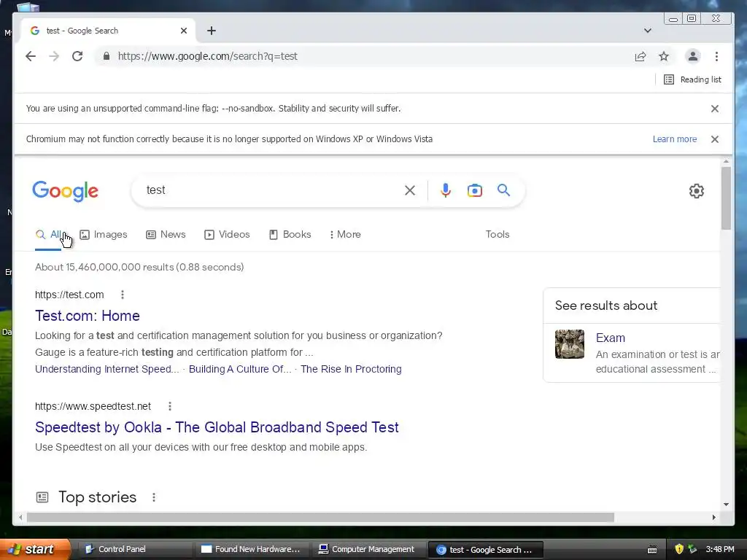Reload the page with the refresh icon
The height and width of the screenshot is (560, 747).
77,56
